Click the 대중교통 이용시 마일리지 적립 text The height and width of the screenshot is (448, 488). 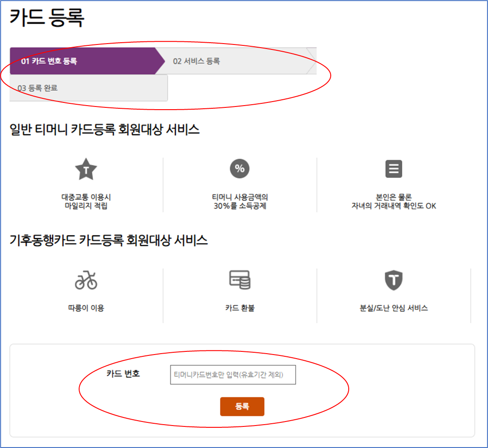[86, 201]
